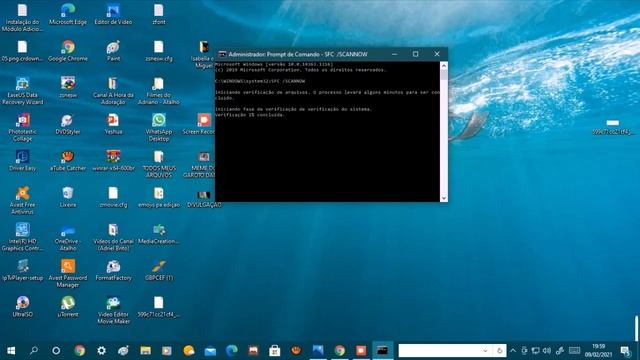
Task: Open the taskbar search magnifier
Action: (x=34, y=351)
